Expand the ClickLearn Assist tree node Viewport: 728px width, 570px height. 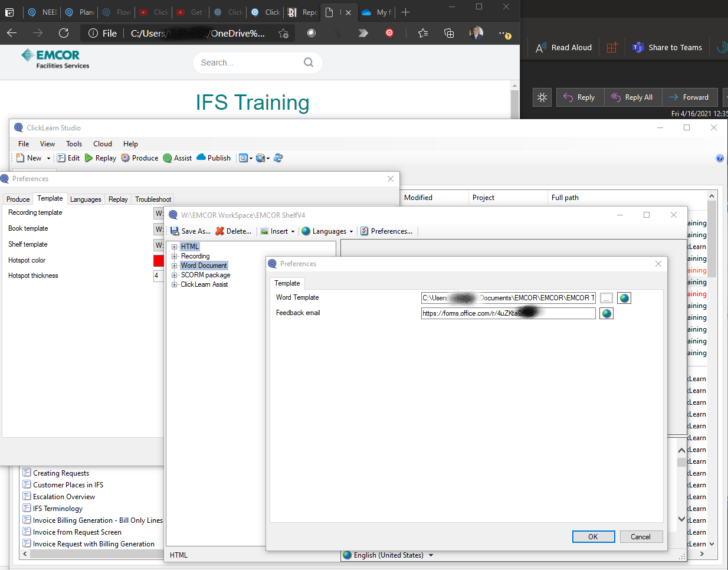pyautogui.click(x=175, y=284)
